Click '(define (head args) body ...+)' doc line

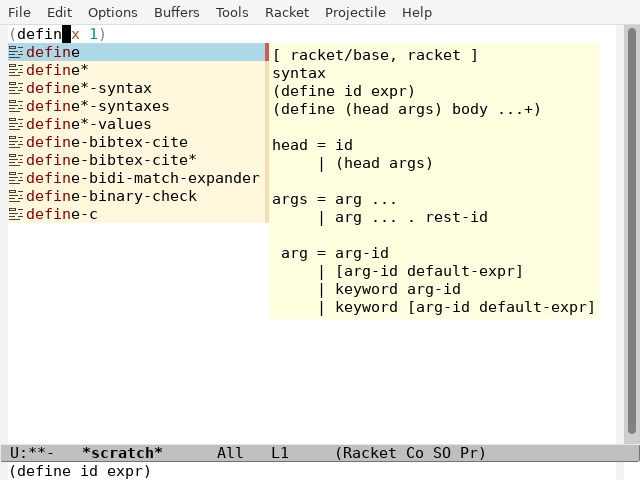tap(407, 109)
